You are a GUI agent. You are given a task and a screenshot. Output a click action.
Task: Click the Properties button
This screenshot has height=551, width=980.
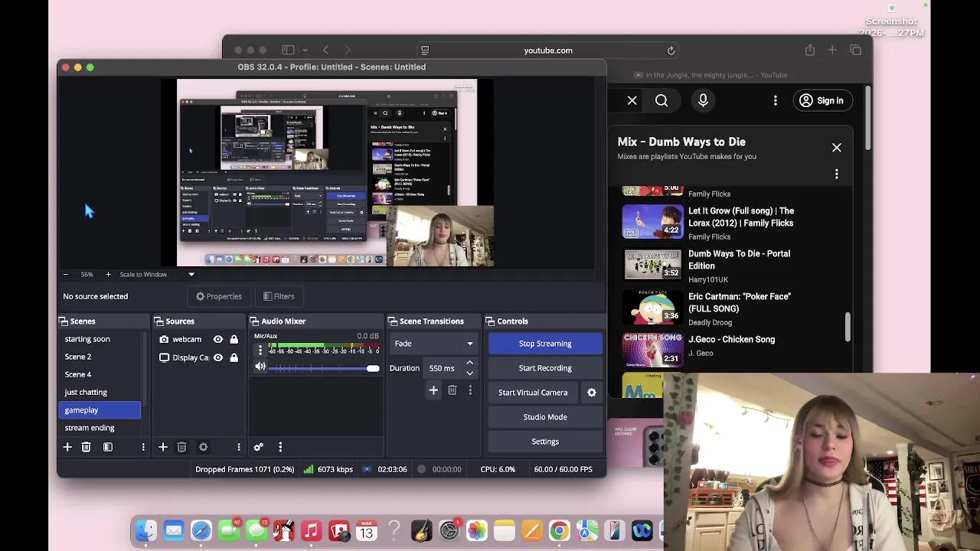pos(219,296)
